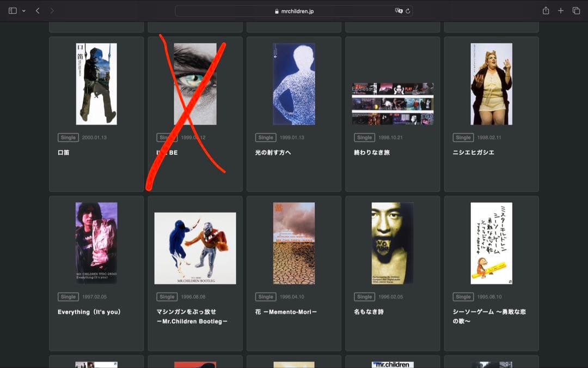Click the Single tag on シーソーゲーム card
Screen dimensions: 588x368
point(463,297)
